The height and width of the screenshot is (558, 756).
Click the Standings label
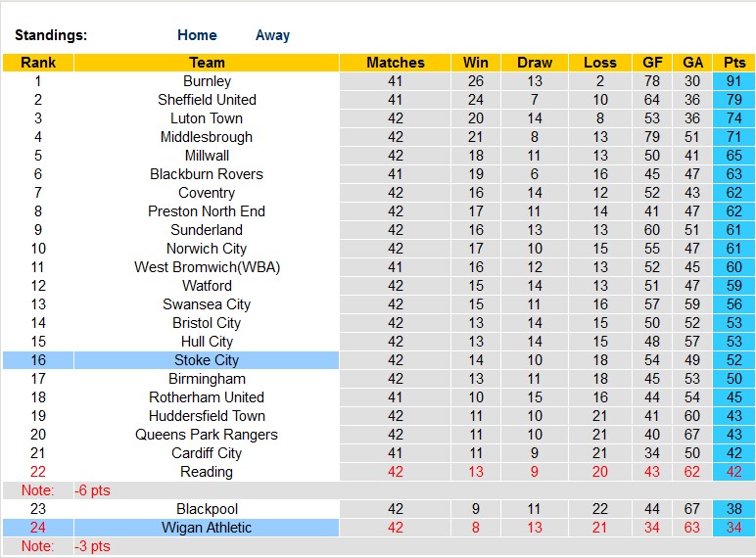51,35
